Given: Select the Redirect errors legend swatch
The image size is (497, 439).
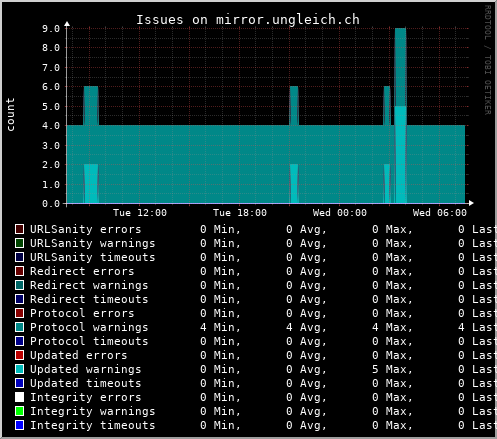Looking at the screenshot, I should (x=19, y=271).
